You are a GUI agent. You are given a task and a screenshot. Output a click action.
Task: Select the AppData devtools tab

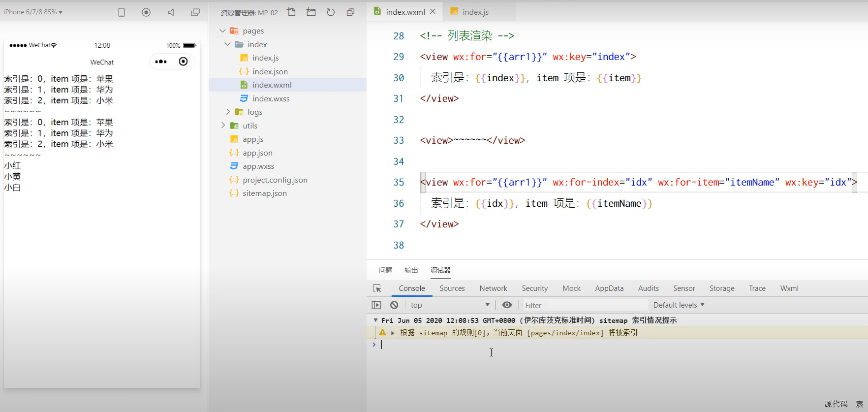coord(609,288)
